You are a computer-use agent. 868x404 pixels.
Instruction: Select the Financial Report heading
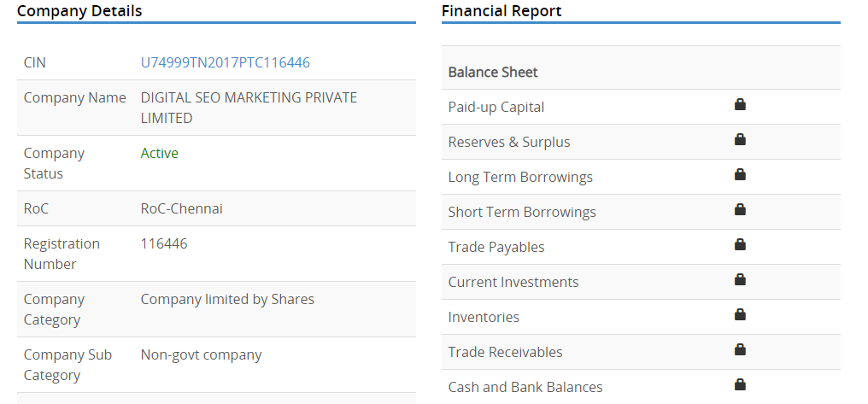click(501, 10)
